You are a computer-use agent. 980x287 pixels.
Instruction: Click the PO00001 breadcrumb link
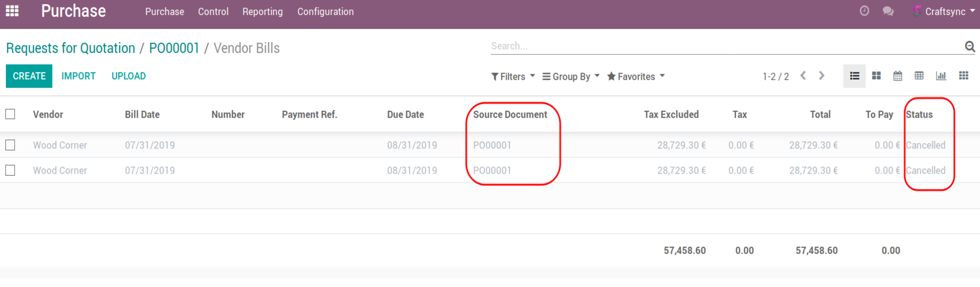pos(174,48)
